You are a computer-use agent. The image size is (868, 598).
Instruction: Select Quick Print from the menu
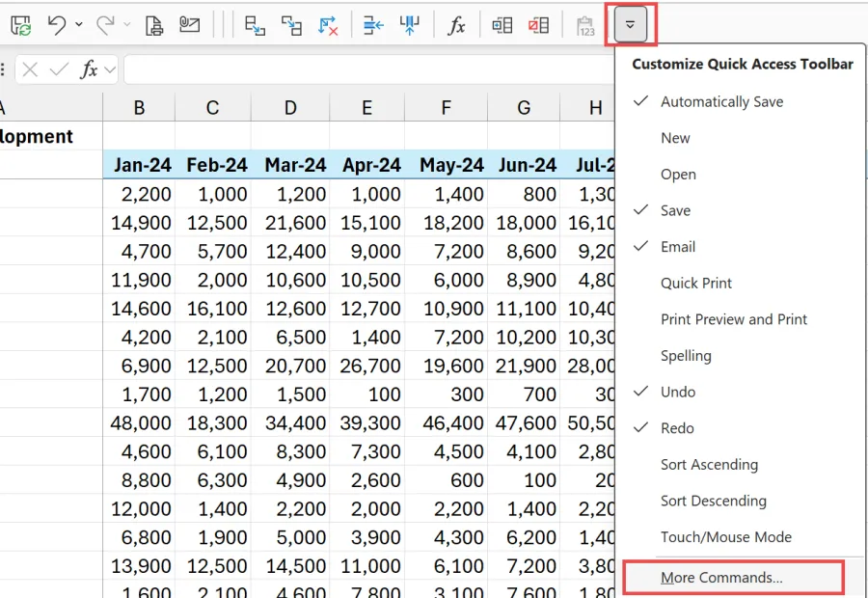pos(696,284)
